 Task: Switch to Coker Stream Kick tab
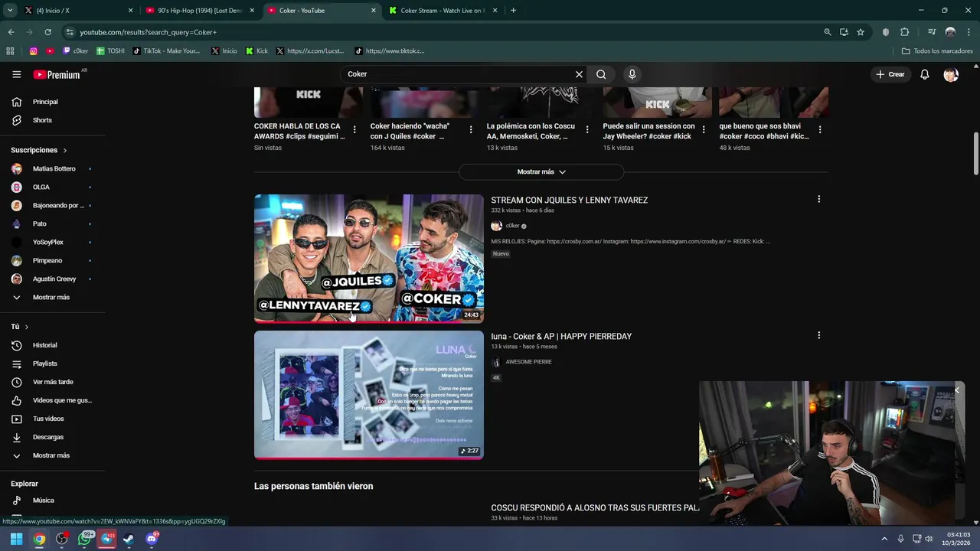(443, 11)
